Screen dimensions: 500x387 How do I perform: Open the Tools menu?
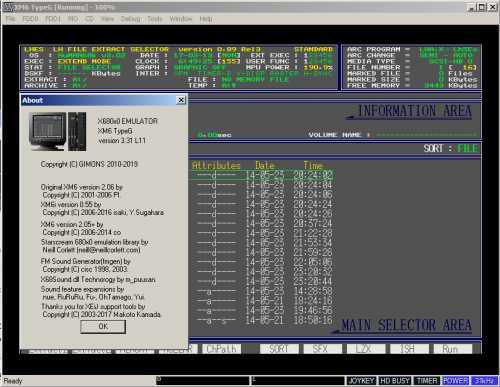click(x=155, y=19)
